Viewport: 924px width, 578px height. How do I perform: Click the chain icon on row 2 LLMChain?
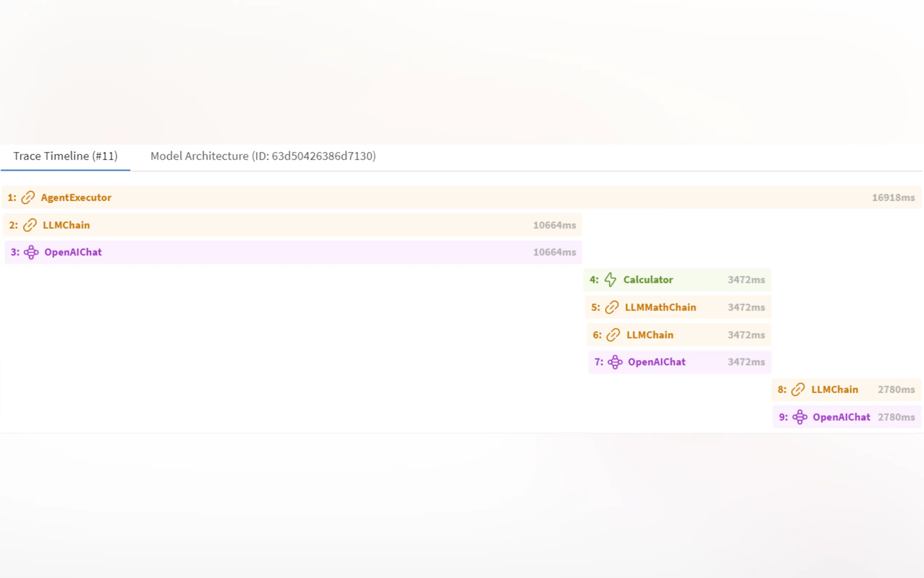pyautogui.click(x=30, y=225)
